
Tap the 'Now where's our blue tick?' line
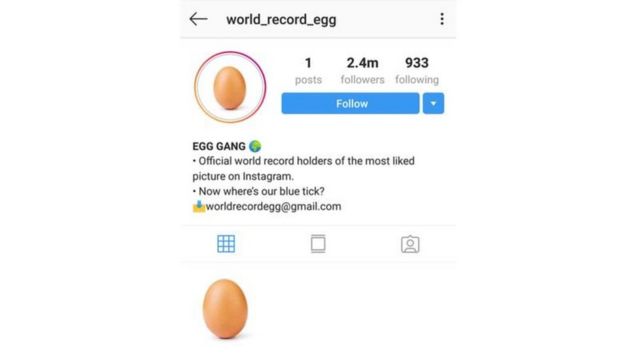tap(258, 191)
